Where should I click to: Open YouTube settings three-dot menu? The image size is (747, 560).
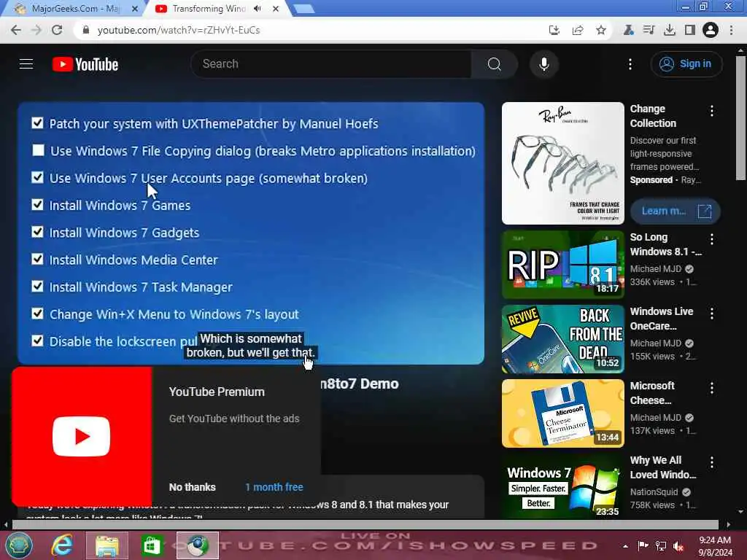pos(630,64)
